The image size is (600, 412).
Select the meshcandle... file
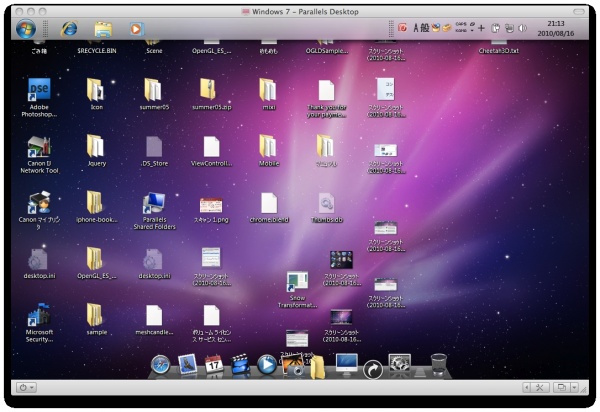154,315
